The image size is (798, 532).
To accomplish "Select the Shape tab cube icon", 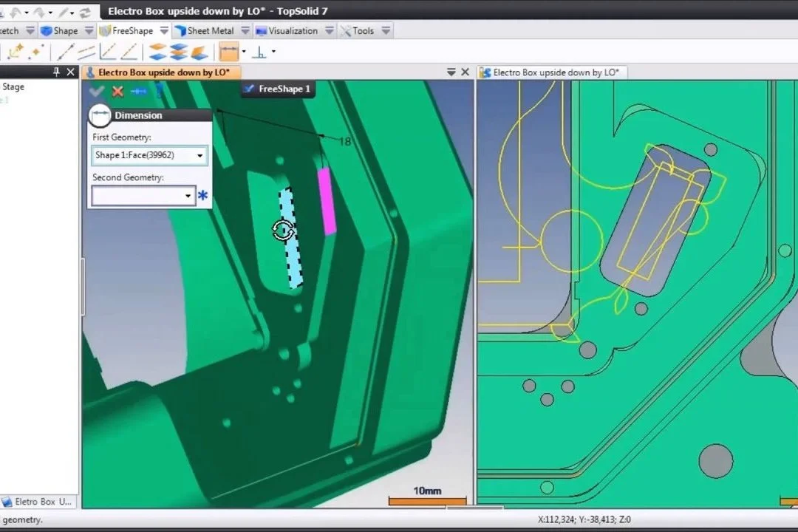I will (45, 30).
